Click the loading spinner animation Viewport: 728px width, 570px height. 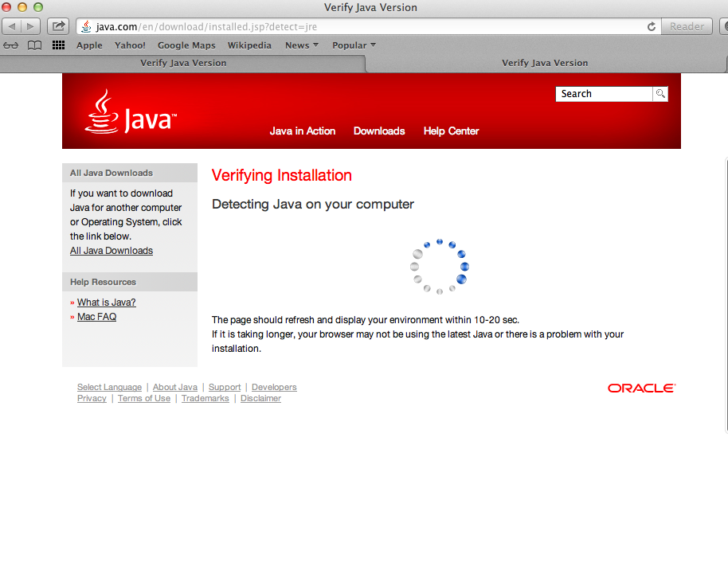pyautogui.click(x=440, y=267)
